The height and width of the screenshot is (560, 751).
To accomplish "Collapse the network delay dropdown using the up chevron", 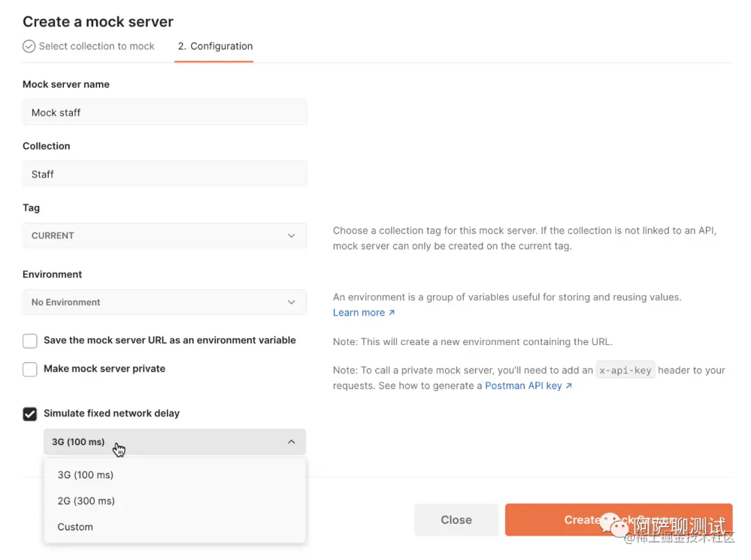I will tap(291, 442).
